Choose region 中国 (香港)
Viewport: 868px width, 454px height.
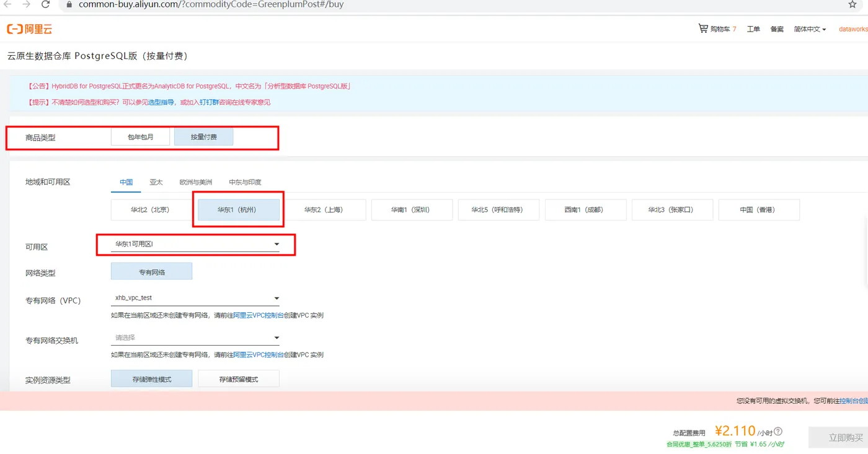pos(759,210)
